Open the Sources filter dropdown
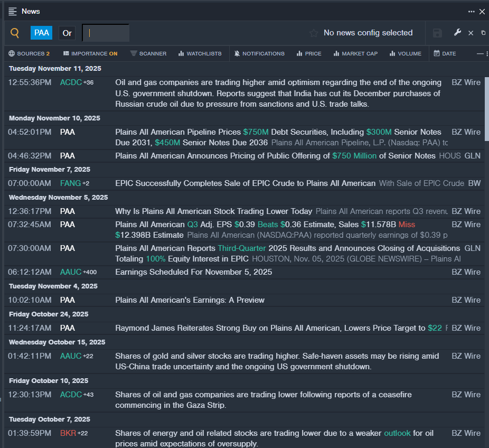Screen dimensions: 489x448 point(29,53)
